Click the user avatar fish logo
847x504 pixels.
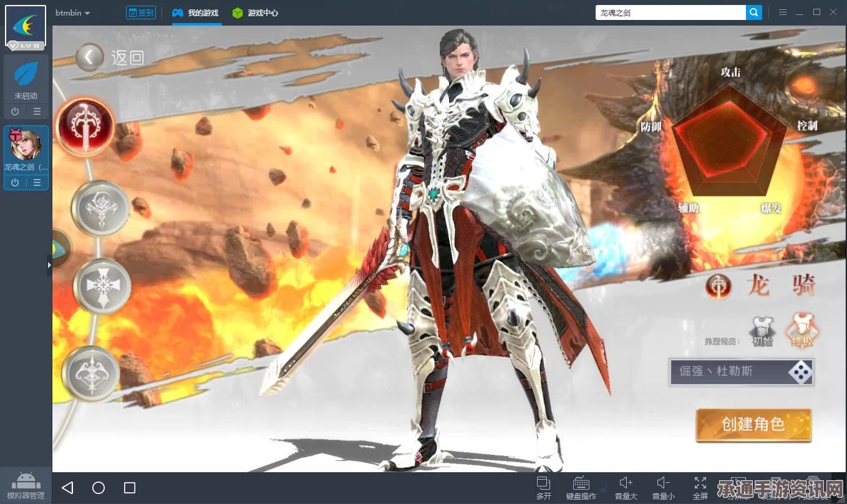[x=26, y=26]
